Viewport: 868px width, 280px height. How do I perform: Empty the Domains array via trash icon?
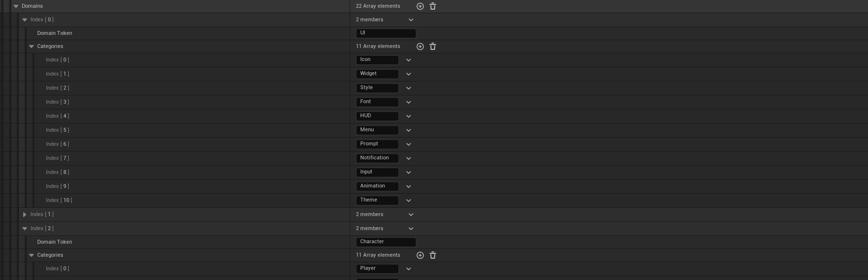pyautogui.click(x=433, y=6)
